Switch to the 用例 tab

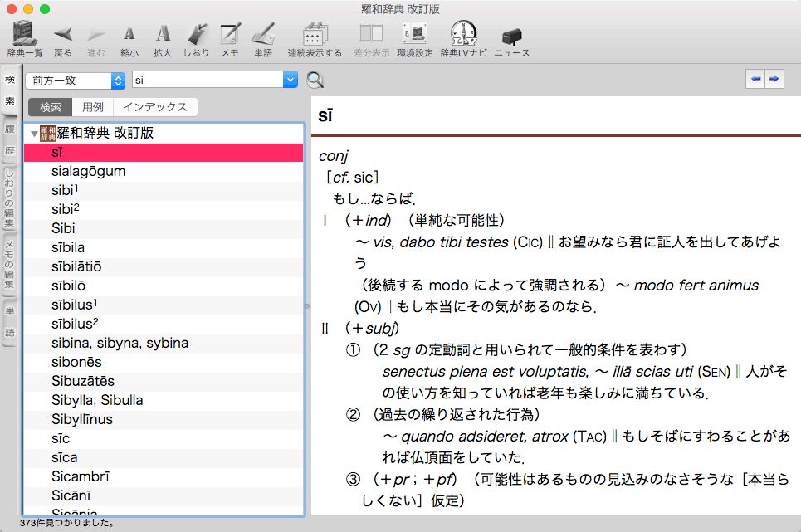pyautogui.click(x=93, y=107)
